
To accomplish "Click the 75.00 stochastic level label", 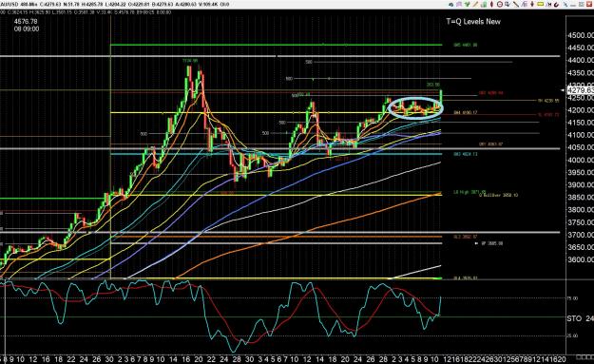I will pos(572,298).
